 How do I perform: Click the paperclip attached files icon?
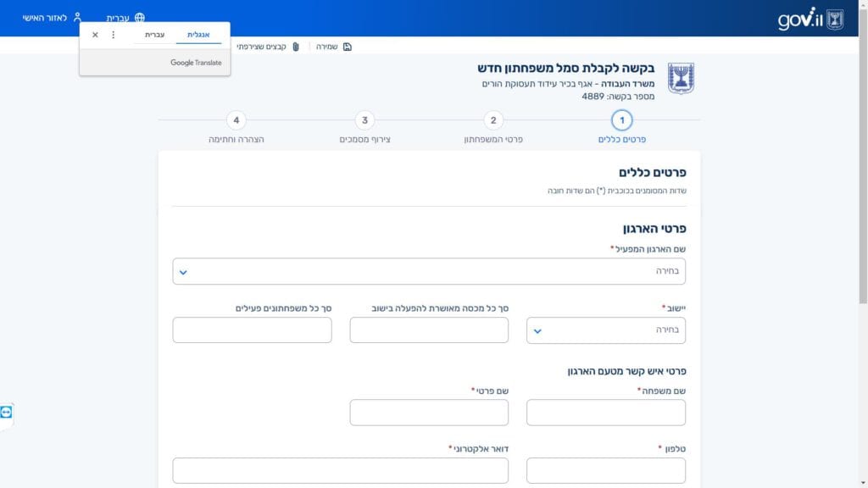296,47
